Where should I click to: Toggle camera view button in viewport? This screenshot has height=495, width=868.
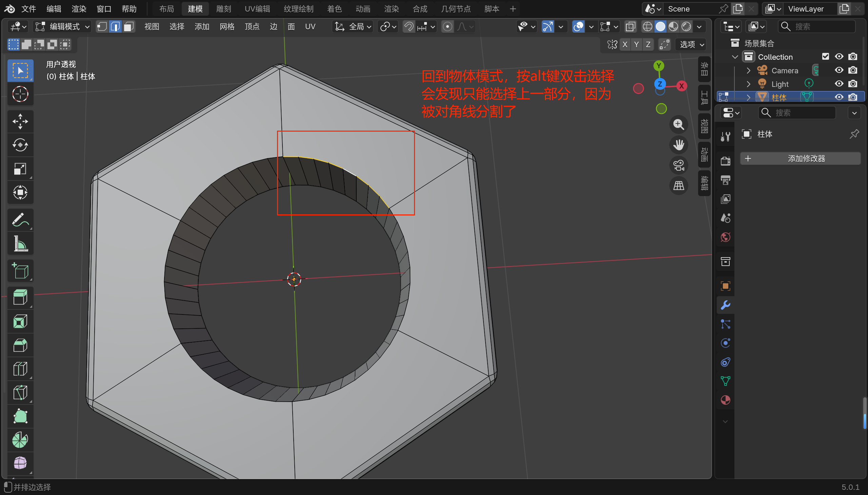678,166
